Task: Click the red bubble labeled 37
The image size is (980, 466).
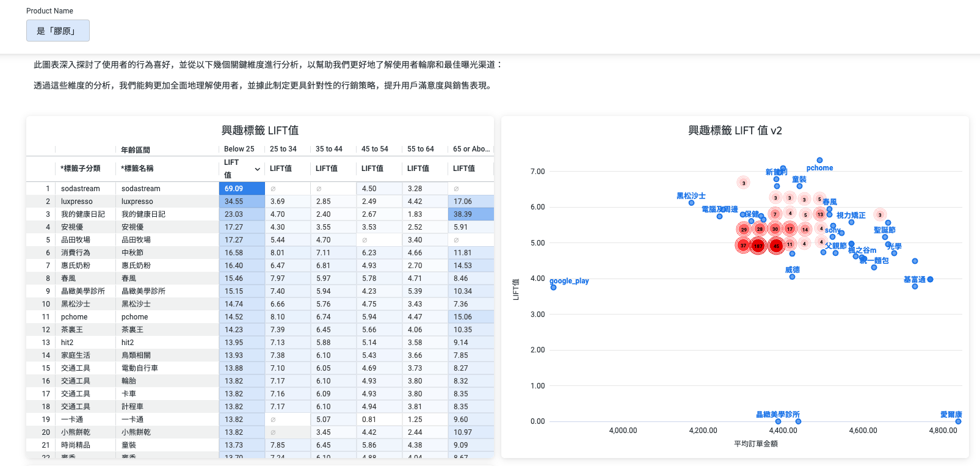Action: pyautogui.click(x=743, y=246)
